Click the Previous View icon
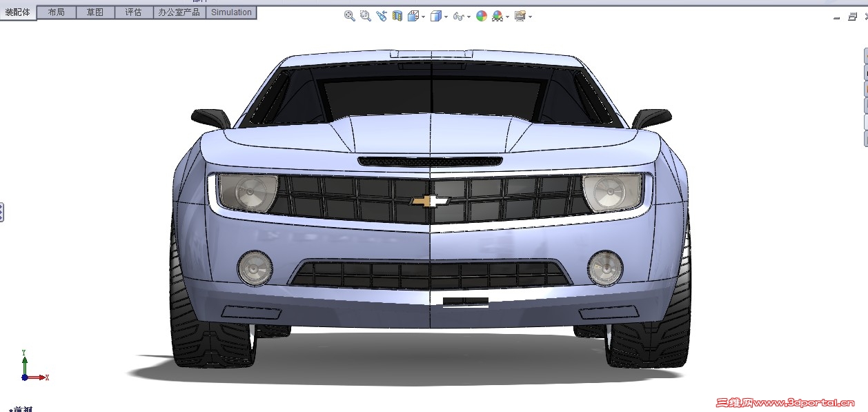The image size is (868, 412). 382,16
